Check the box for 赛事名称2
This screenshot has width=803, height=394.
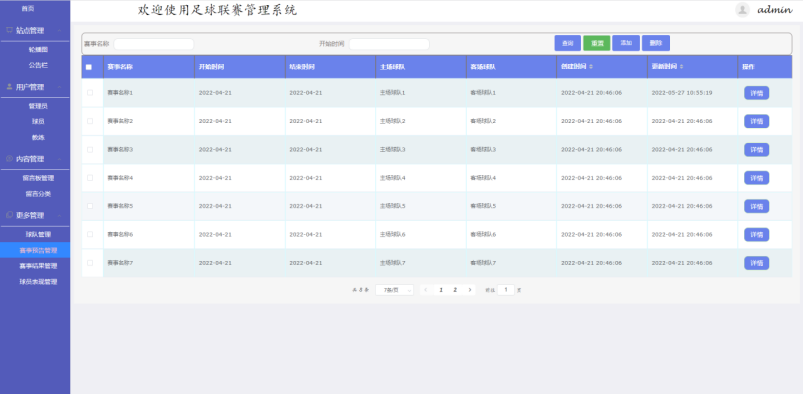[x=90, y=121]
